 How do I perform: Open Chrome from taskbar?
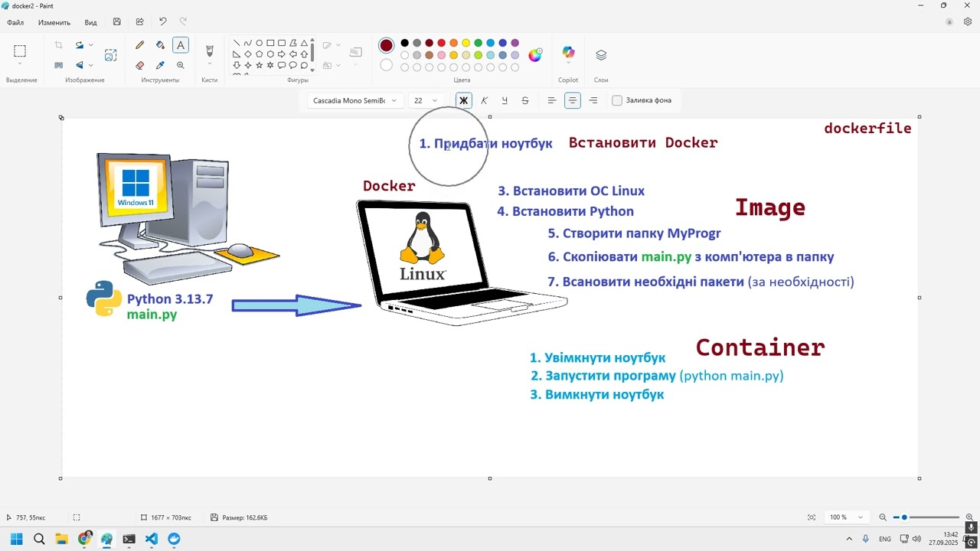coord(84,539)
